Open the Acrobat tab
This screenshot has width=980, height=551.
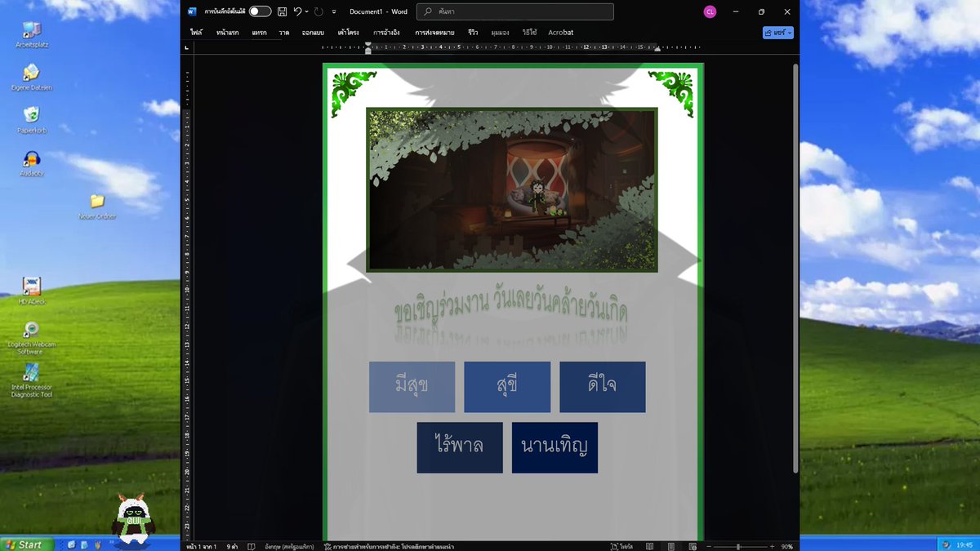point(561,33)
